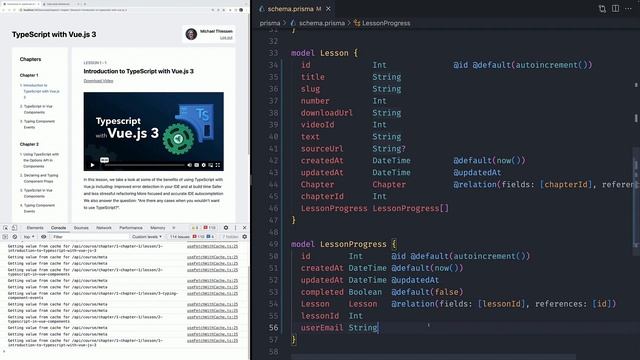Click split editor icon

coord(616,9)
